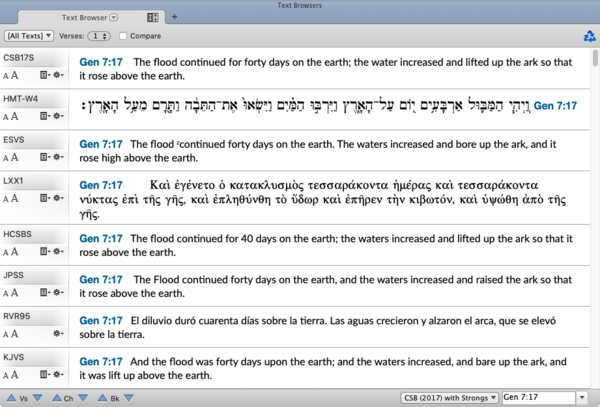Adjust the Verses count stepper

coord(99,36)
